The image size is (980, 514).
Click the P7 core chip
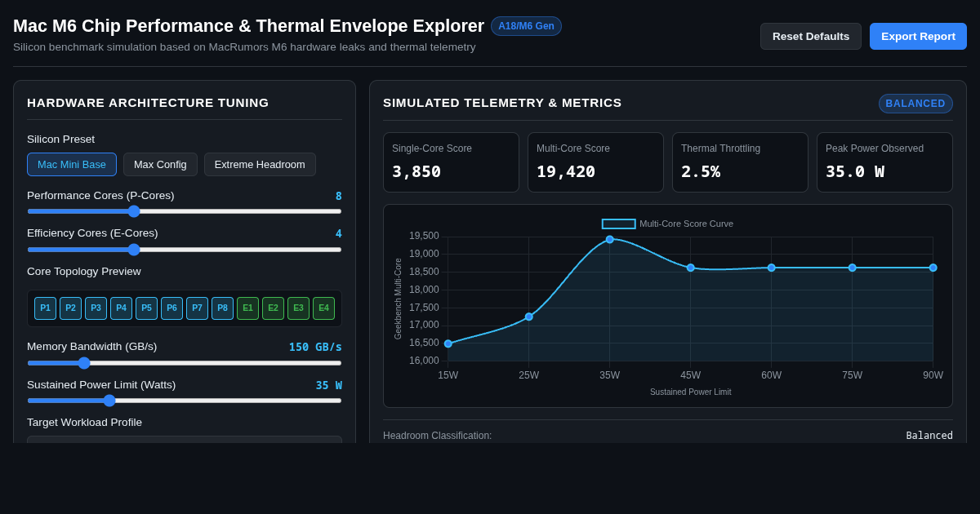click(197, 308)
